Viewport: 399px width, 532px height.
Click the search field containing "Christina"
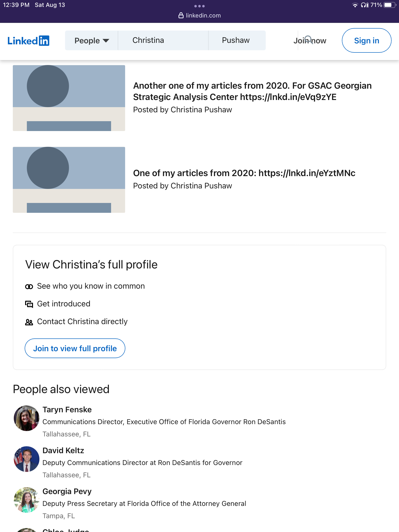coord(163,40)
